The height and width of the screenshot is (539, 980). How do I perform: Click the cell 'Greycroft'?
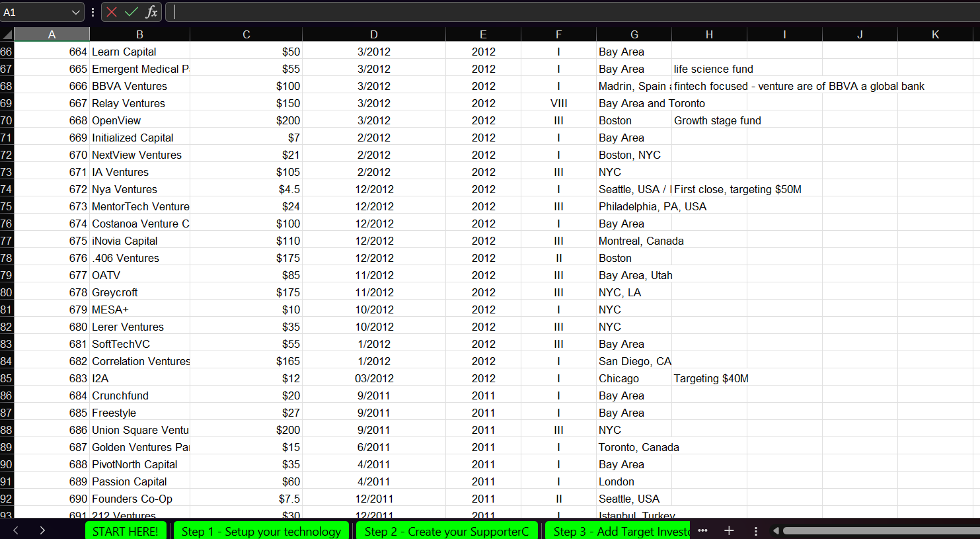(x=139, y=292)
